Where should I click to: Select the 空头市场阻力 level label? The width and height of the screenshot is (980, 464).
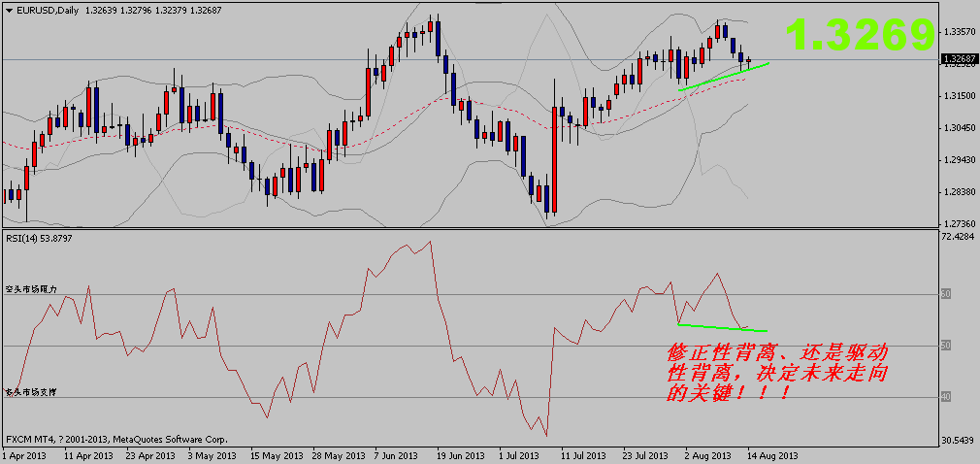tap(31, 289)
